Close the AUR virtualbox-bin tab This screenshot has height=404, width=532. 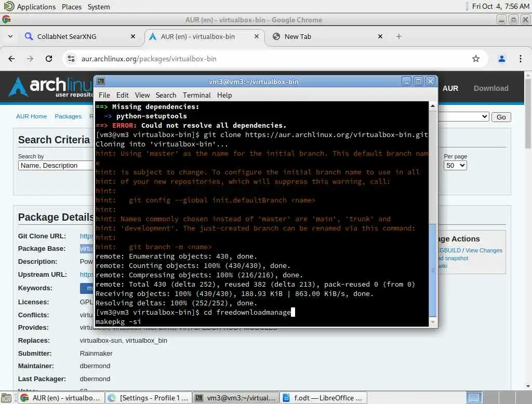click(x=257, y=36)
